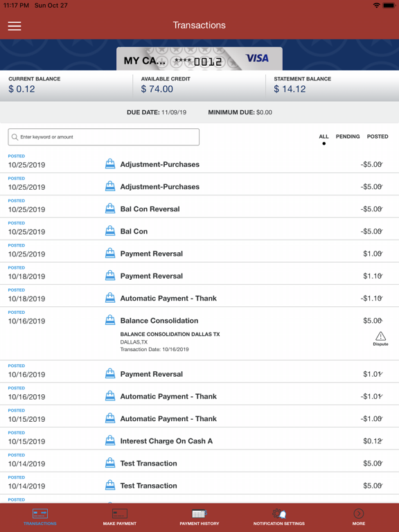The height and width of the screenshot is (532, 399).
Task: Focus the keyword or amount search field
Action: pyautogui.click(x=103, y=136)
